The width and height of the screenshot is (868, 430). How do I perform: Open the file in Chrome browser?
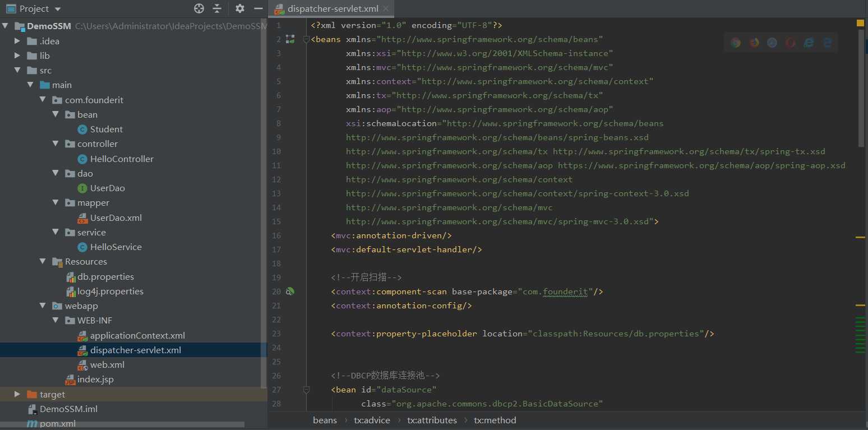736,43
